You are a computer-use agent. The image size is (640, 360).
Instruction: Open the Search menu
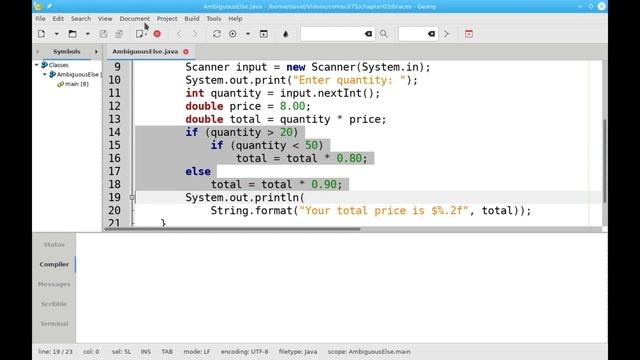(81, 18)
